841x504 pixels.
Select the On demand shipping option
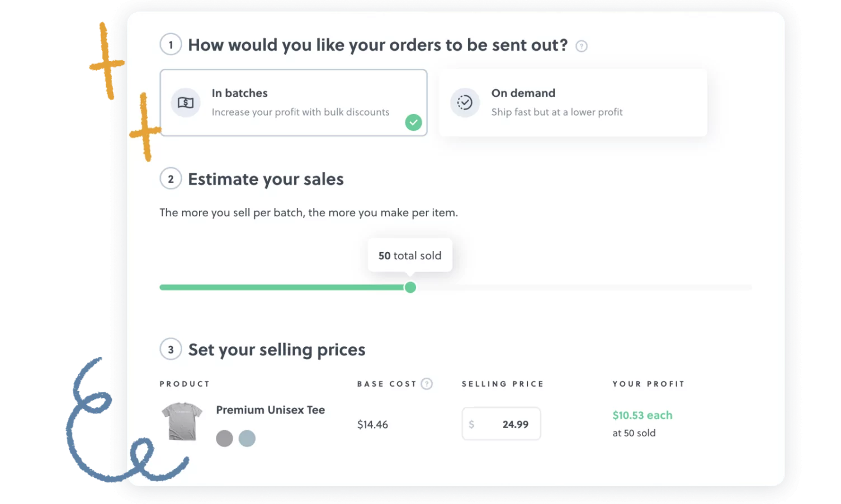(x=573, y=103)
